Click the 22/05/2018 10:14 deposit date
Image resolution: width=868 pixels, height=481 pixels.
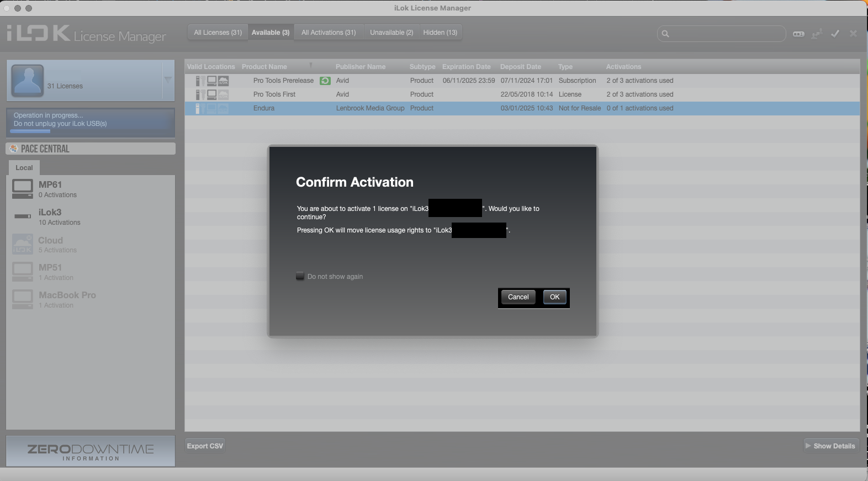click(526, 94)
